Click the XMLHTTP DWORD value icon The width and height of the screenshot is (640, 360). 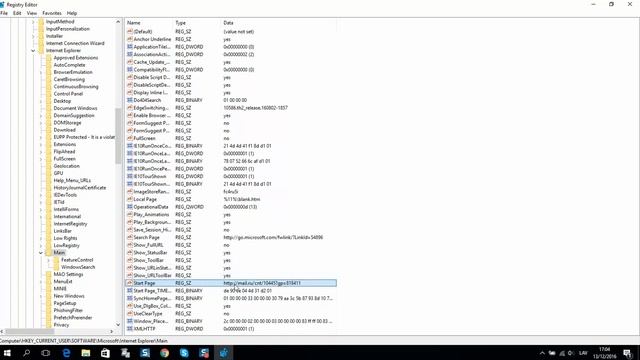130,329
